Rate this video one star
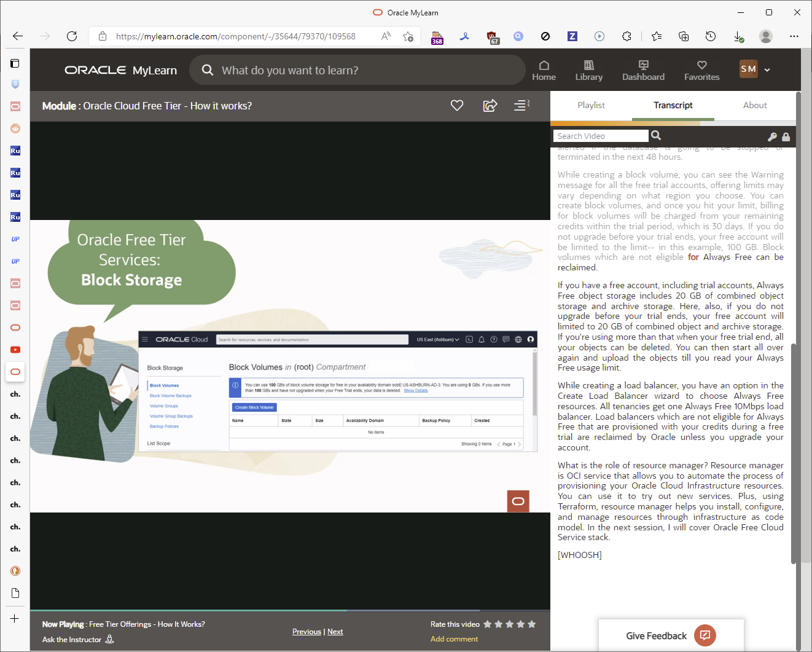Image resolution: width=812 pixels, height=652 pixels. (x=488, y=624)
